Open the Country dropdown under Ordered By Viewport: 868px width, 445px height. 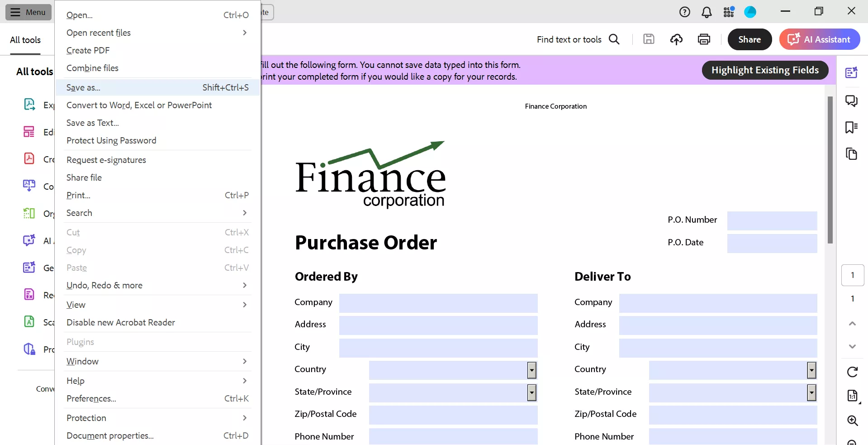[x=531, y=370]
